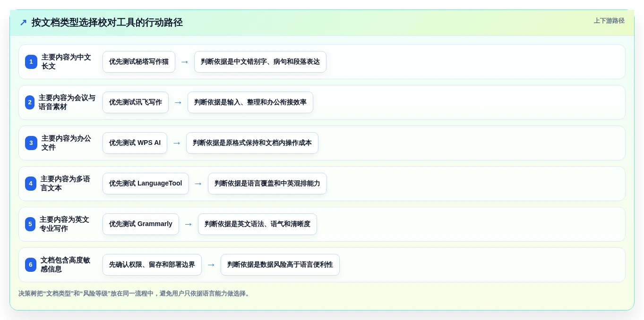This screenshot has width=644, height=320.
Task: Click 判断依据是数据风险高于语言便利性 box
Action: [280, 265]
